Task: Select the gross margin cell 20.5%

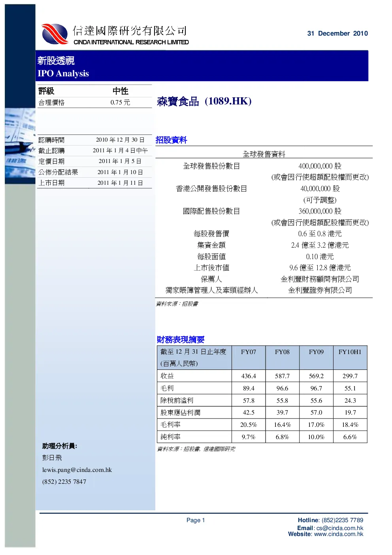Action: 249,425
